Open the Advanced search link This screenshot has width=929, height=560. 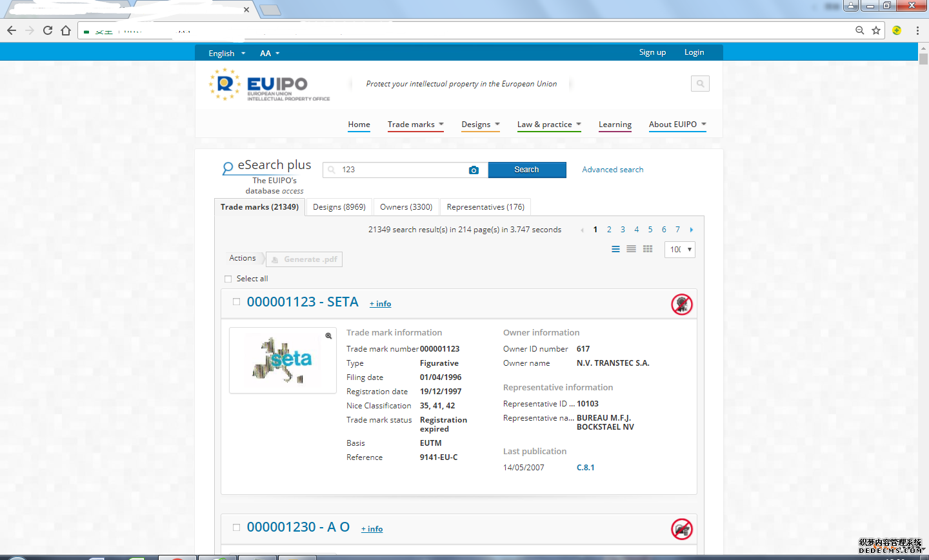pos(612,170)
